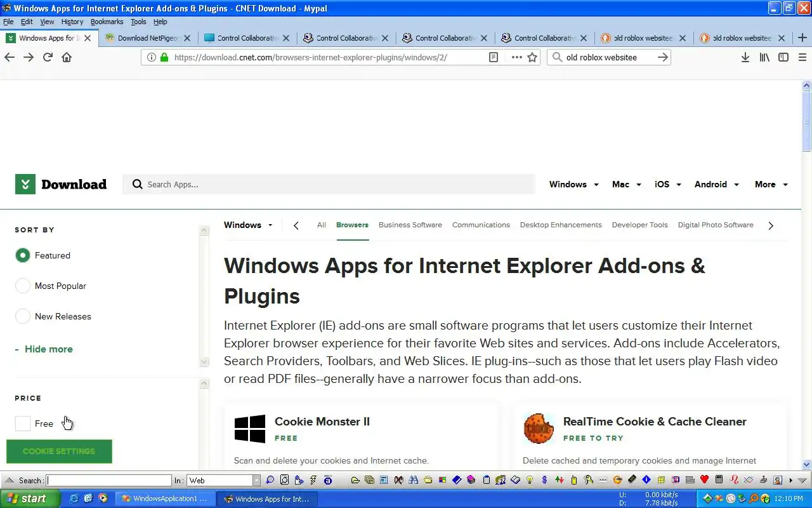Open the Windows dropdown beside category tabs

248,225
